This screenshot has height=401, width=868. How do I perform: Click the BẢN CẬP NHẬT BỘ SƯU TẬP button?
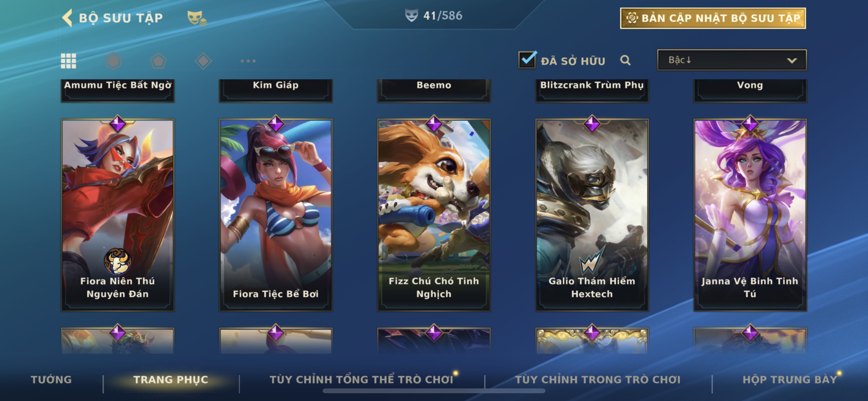point(713,18)
